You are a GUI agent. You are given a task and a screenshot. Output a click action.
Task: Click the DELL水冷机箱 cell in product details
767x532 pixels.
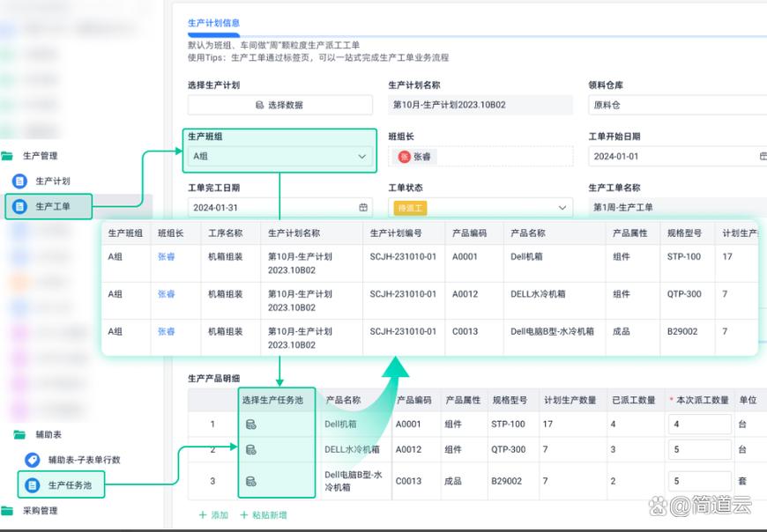(x=352, y=449)
